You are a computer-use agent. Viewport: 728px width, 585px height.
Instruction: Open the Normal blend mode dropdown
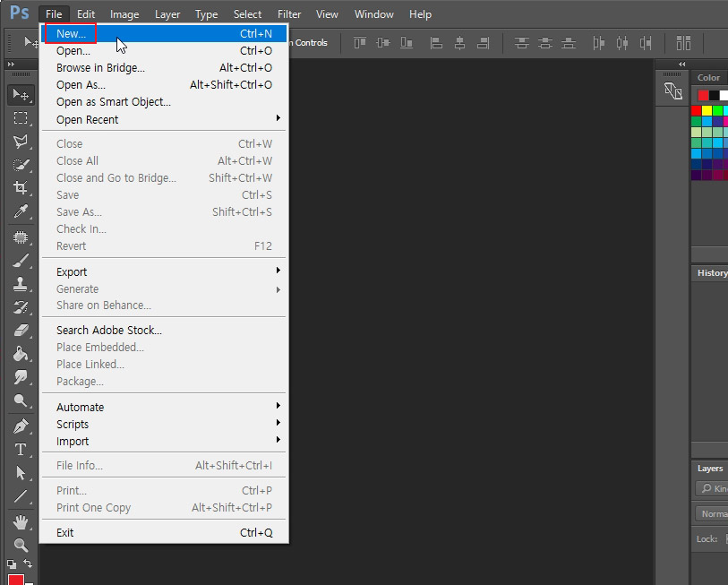tap(712, 514)
